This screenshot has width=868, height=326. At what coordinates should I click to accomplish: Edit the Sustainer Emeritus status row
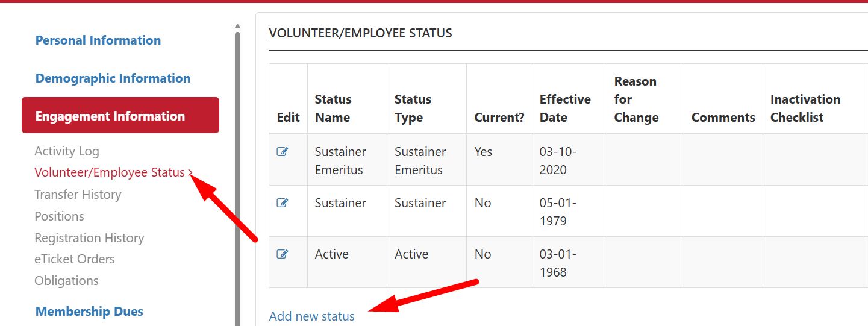(282, 152)
